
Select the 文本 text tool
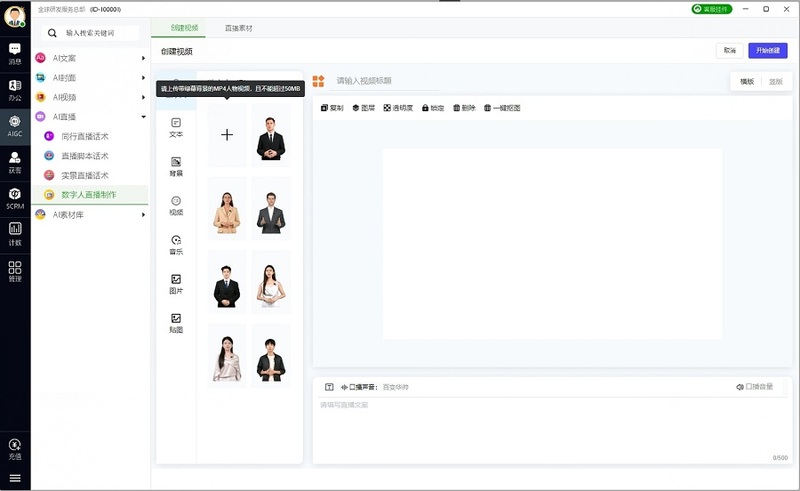(176, 126)
